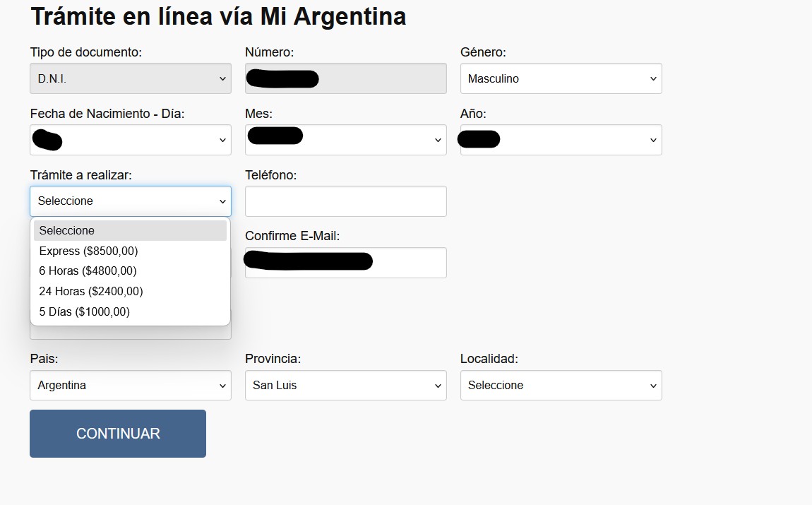Click the Provincia label
The height and width of the screenshot is (505, 812).
(273, 358)
